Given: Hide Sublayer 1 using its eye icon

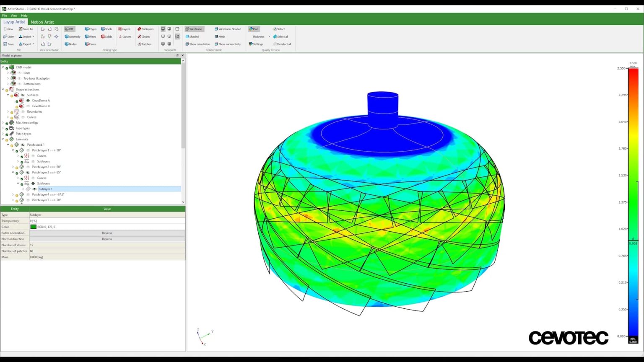Looking at the screenshot, I should pos(34,189).
